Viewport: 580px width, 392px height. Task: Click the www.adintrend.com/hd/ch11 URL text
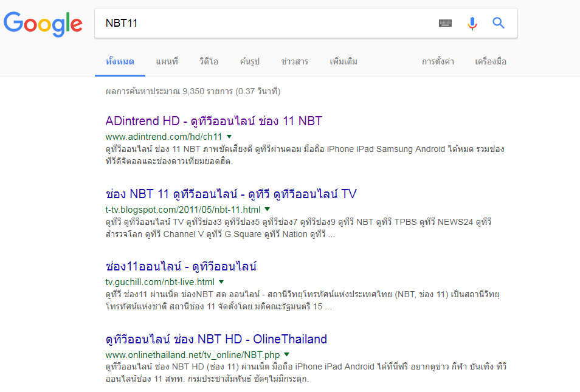[164, 137]
